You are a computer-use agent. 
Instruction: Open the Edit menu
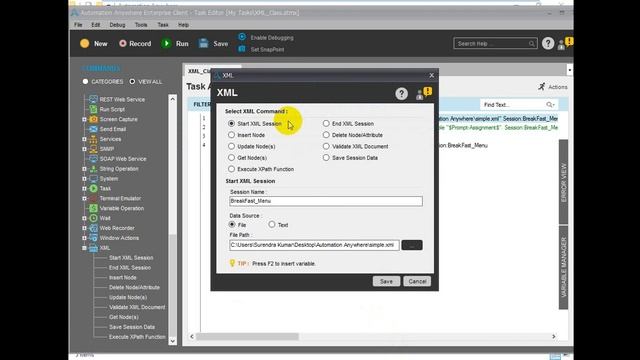tap(96, 25)
